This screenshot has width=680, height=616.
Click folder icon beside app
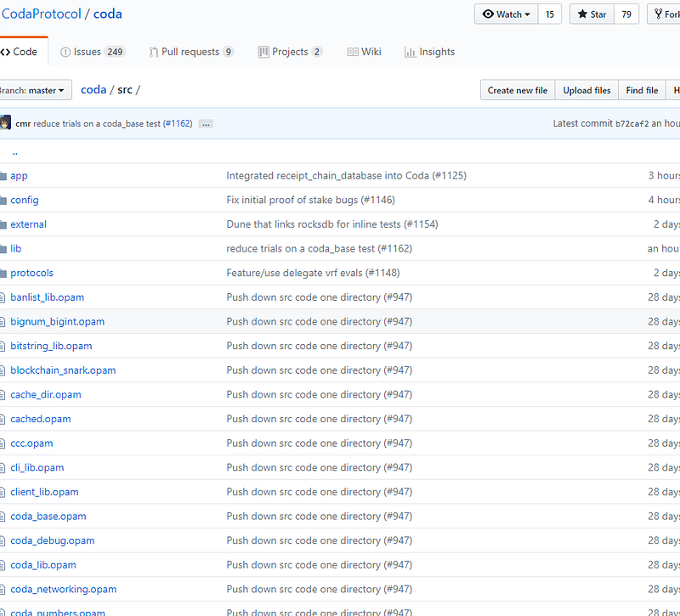pos(3,176)
